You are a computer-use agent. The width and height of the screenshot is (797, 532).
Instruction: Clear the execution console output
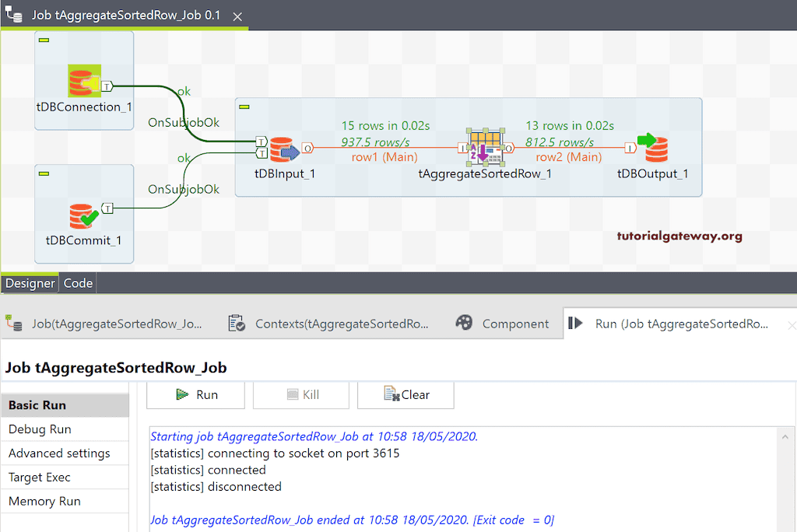tap(406, 394)
